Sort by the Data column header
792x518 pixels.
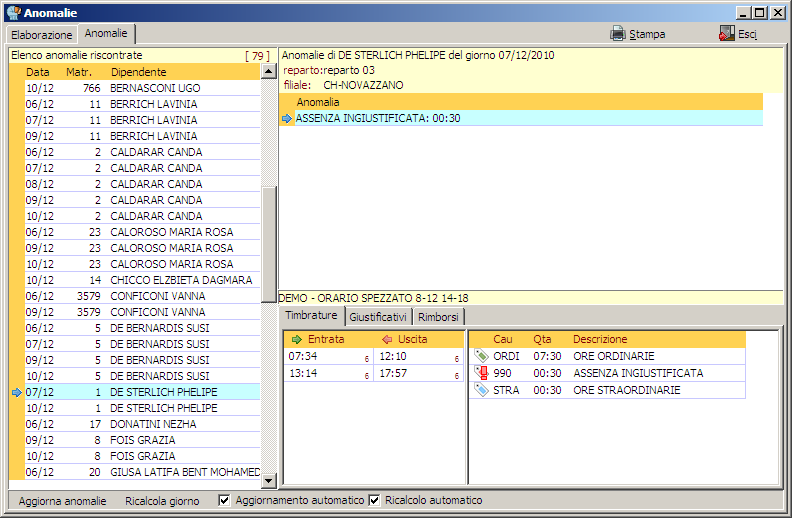click(38, 72)
